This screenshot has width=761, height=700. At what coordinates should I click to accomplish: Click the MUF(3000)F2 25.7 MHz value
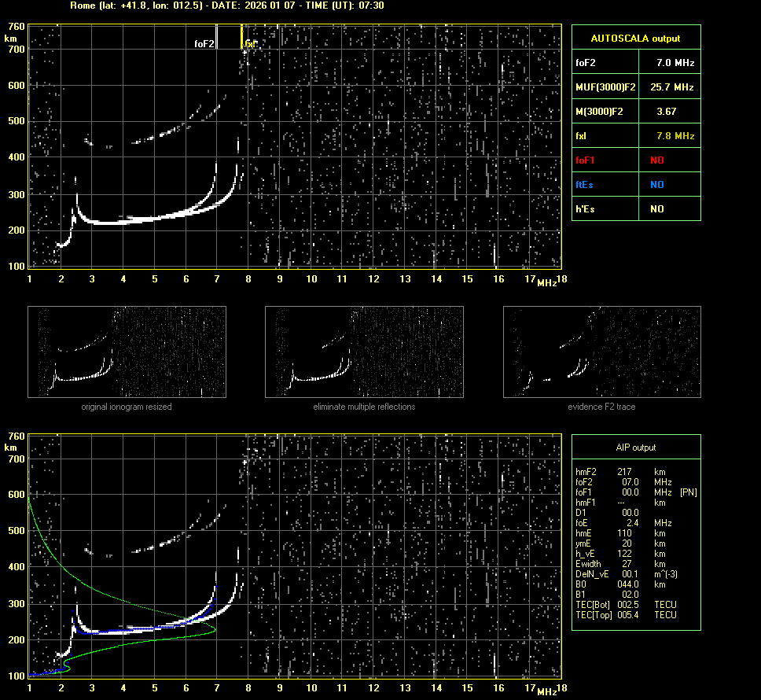point(675,87)
